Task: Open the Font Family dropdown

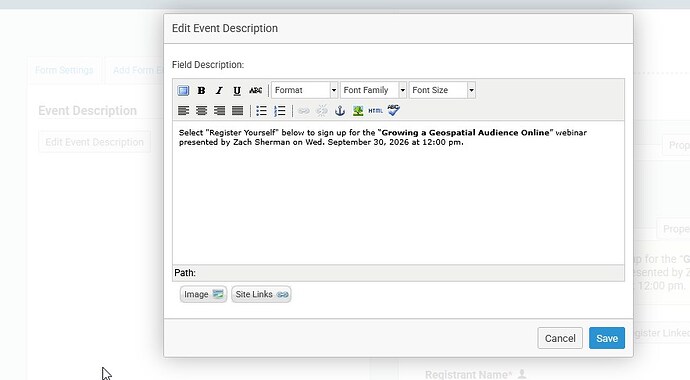Action: tap(373, 90)
